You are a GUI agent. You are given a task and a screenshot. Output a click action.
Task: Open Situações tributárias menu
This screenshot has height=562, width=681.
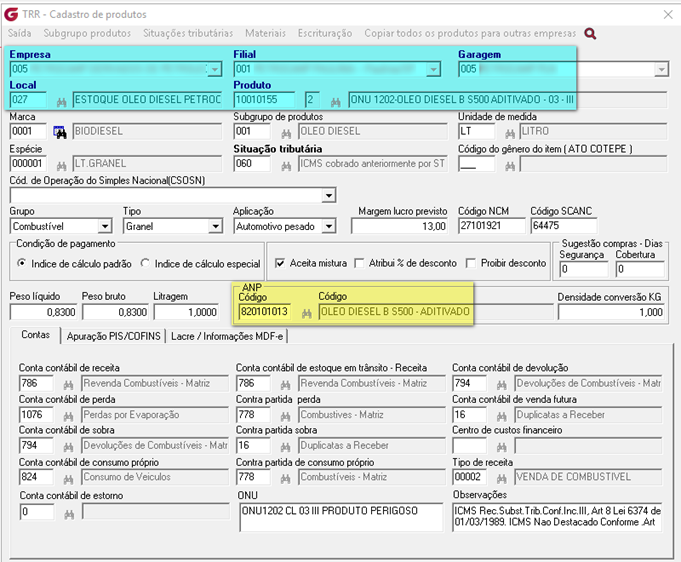(188, 33)
